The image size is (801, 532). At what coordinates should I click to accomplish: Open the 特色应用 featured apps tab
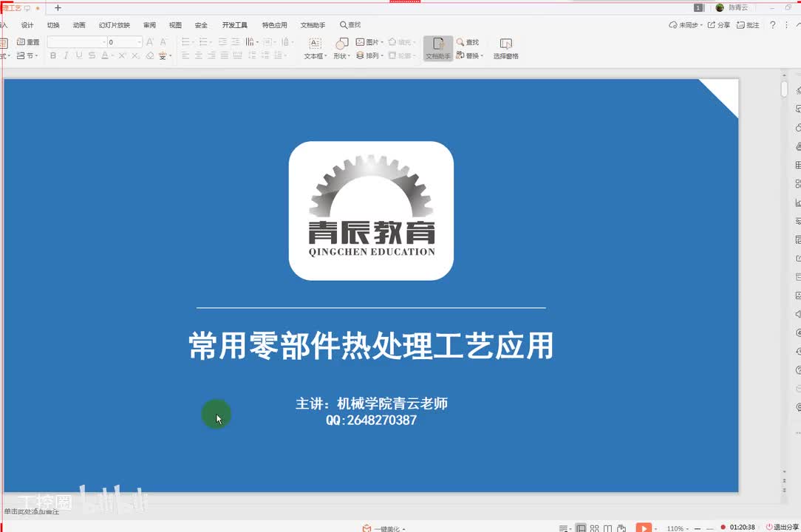tap(274, 25)
